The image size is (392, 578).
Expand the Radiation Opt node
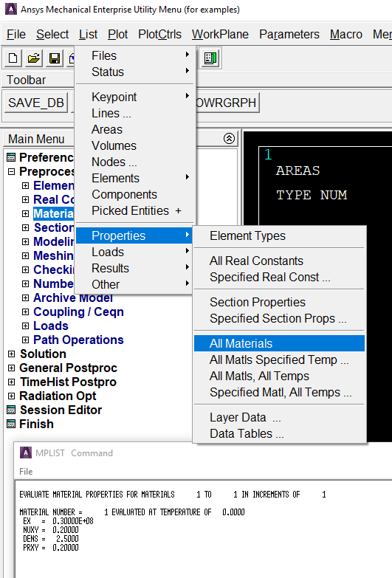(x=11, y=396)
